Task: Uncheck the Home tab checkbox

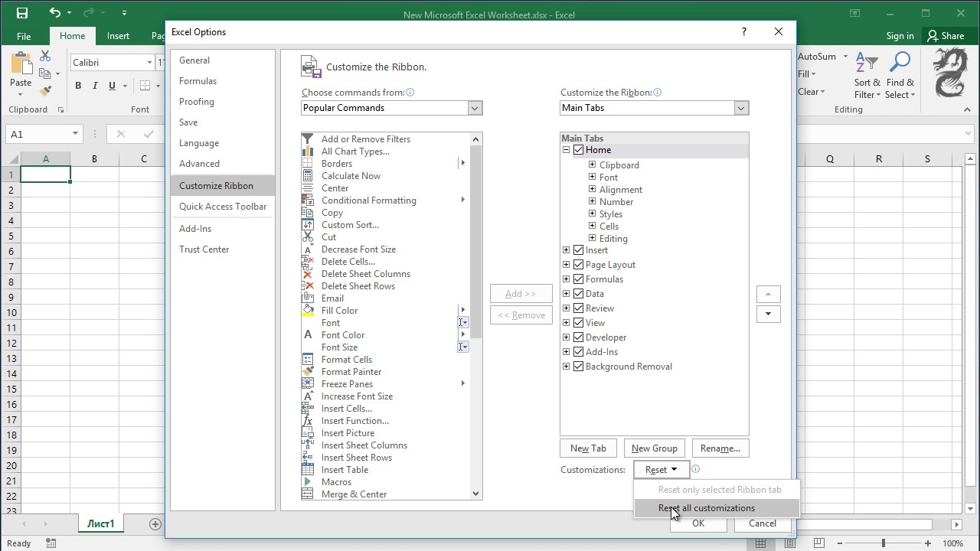Action: (578, 150)
